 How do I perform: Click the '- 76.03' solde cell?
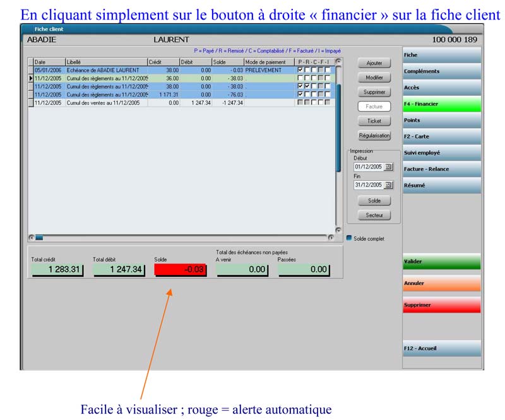228,95
